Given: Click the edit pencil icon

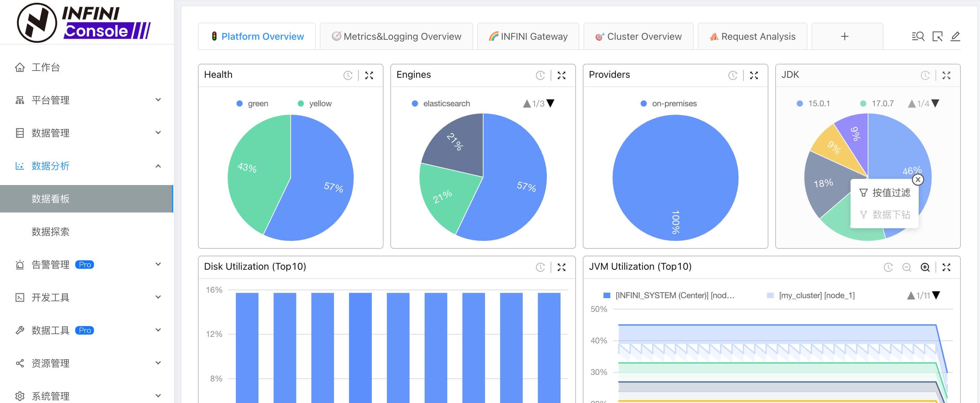Looking at the screenshot, I should 955,36.
